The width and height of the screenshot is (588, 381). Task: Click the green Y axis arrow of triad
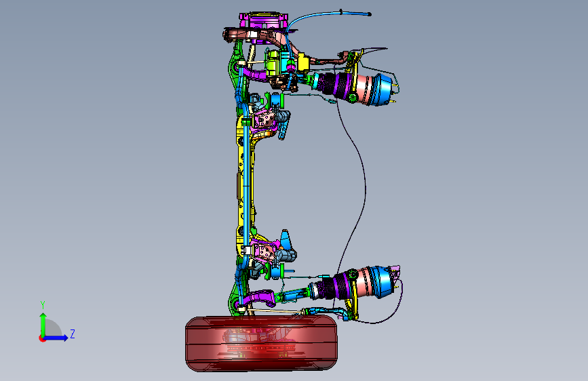tap(43, 324)
